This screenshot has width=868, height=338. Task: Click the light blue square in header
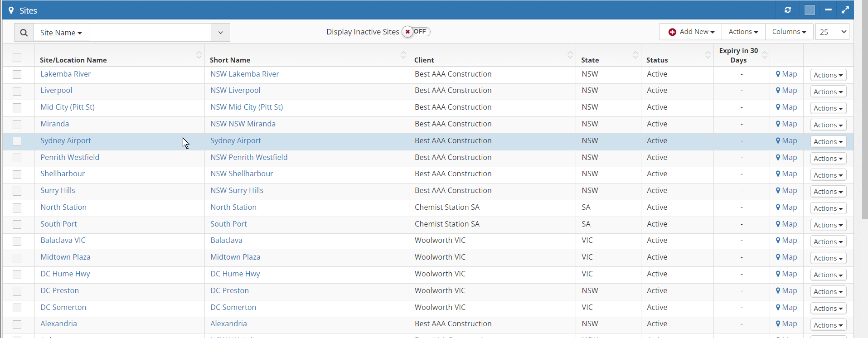(x=810, y=10)
